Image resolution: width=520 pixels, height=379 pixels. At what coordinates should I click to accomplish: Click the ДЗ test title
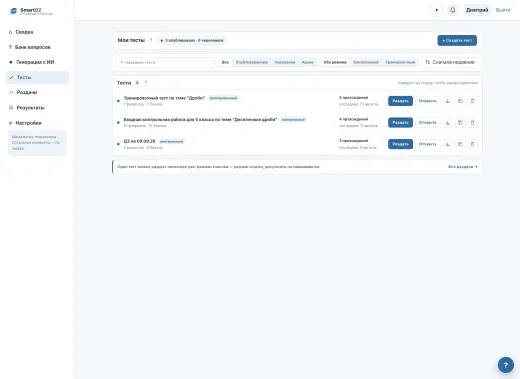point(139,141)
